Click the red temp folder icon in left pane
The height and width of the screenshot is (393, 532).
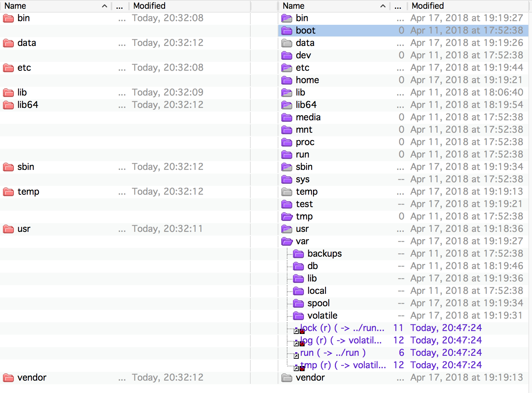[x=8, y=192]
